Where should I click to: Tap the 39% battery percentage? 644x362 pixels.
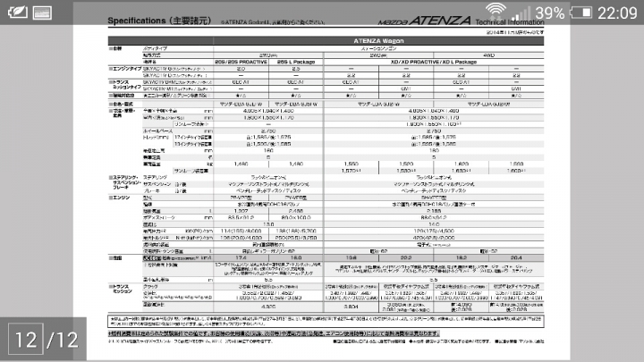549,13
